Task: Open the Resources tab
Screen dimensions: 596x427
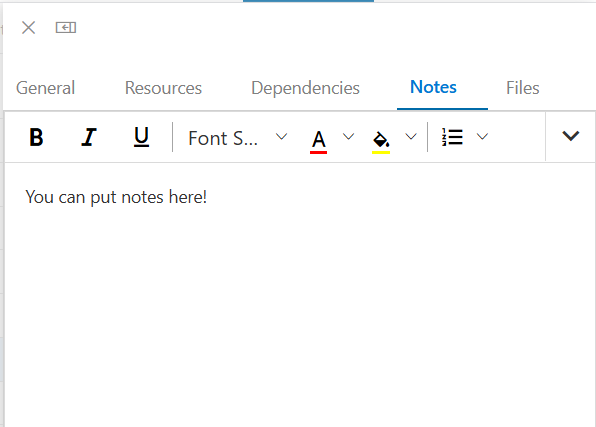Action: click(163, 88)
